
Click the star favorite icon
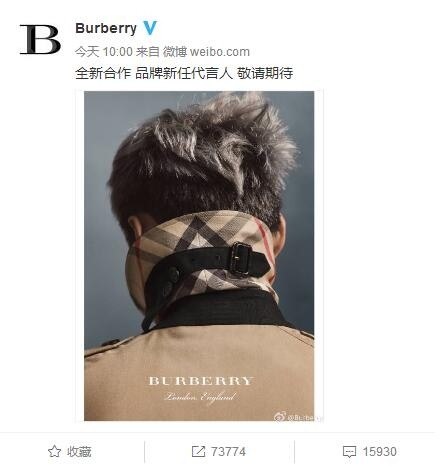(54, 452)
